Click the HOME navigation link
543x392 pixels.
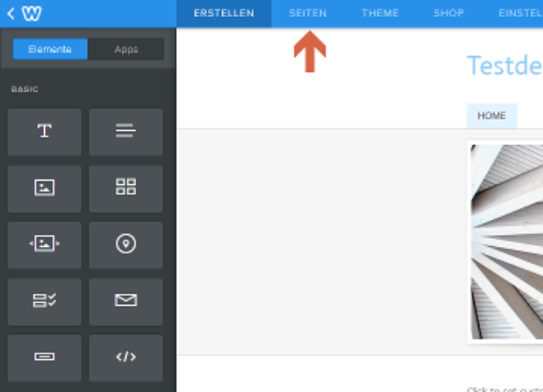(492, 116)
